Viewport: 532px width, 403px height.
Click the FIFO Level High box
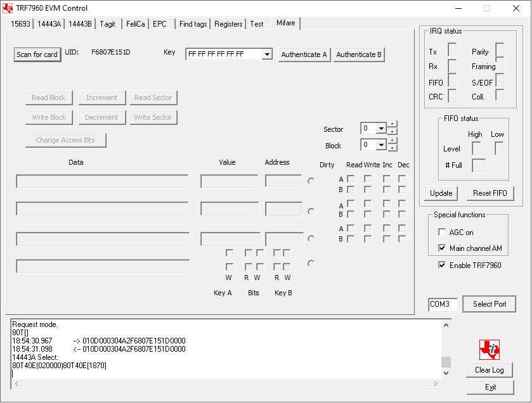pos(476,148)
